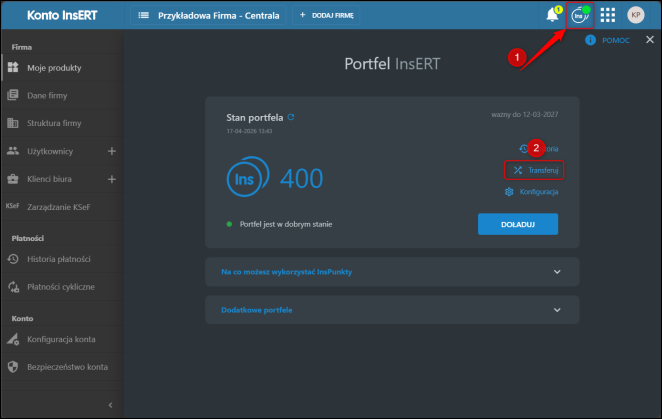Open Na co możesz wykorzystać InsPunkty
662x419 pixels.
click(x=287, y=272)
